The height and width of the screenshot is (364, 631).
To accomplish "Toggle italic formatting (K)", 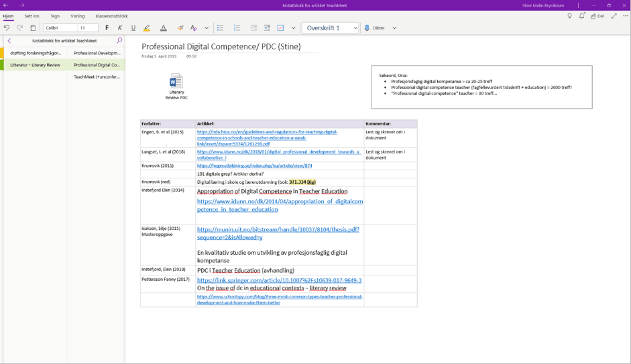I will pos(120,28).
